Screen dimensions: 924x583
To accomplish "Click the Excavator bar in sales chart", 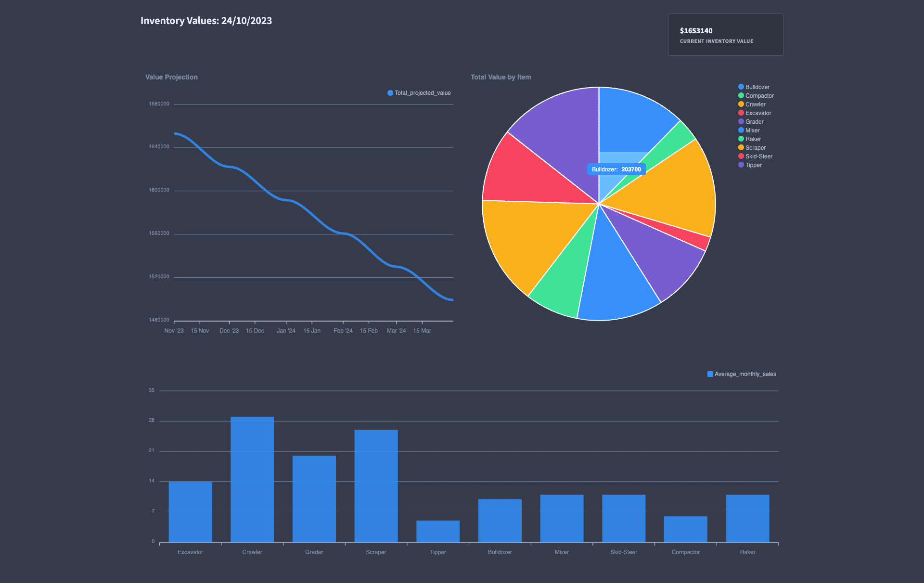I will pos(190,512).
